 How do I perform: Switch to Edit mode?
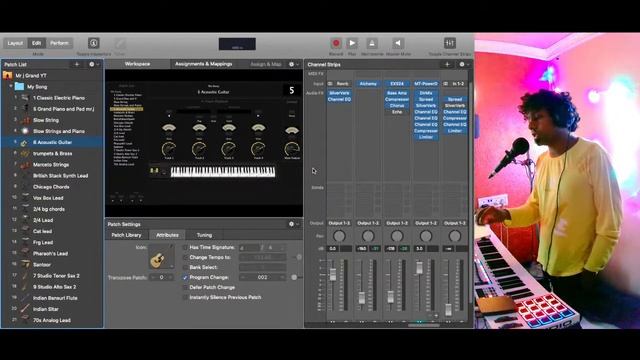pos(36,43)
